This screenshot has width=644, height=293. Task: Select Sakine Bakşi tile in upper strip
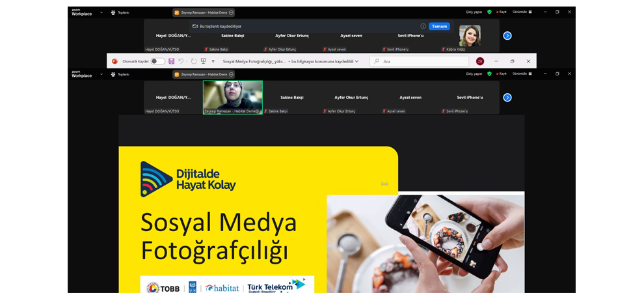pyautogui.click(x=232, y=36)
